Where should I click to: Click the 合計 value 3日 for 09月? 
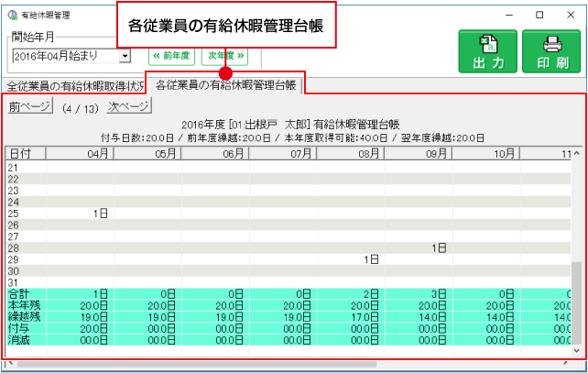pos(439,294)
